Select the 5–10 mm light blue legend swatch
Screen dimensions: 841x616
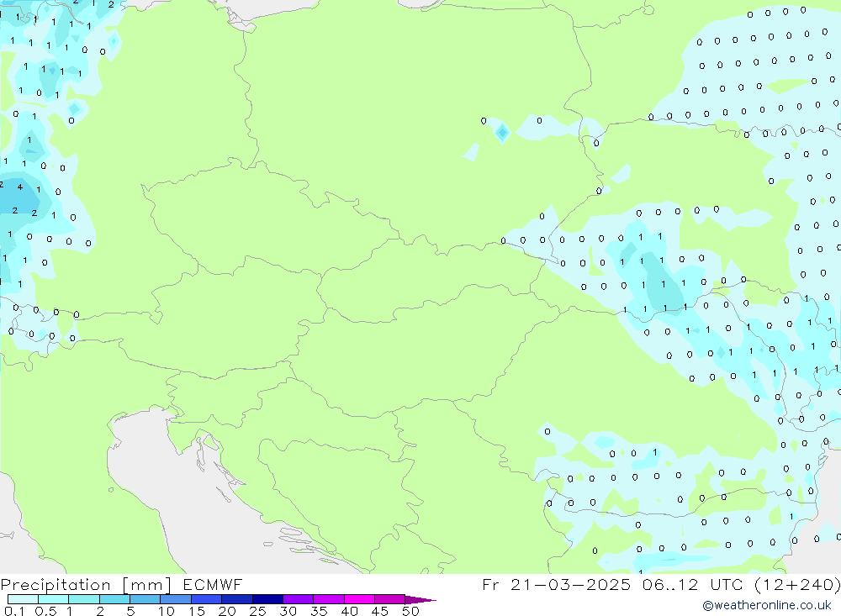pyautogui.click(x=145, y=599)
